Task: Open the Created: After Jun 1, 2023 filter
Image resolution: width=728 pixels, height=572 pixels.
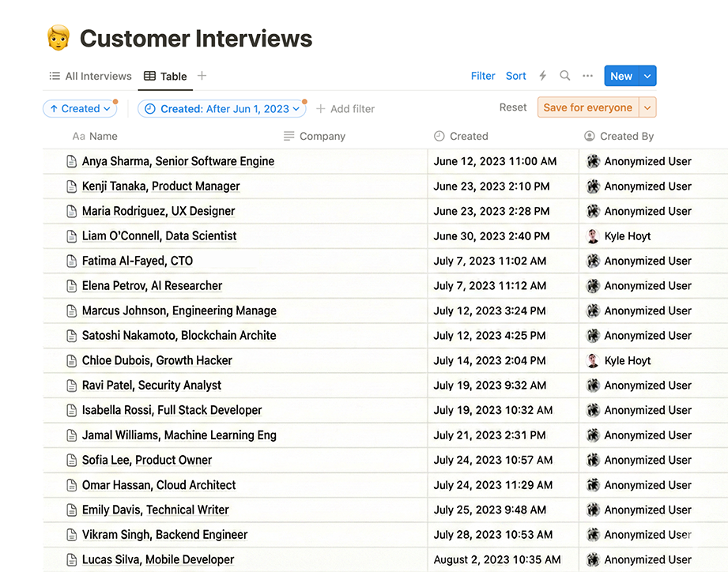Action: coord(221,109)
